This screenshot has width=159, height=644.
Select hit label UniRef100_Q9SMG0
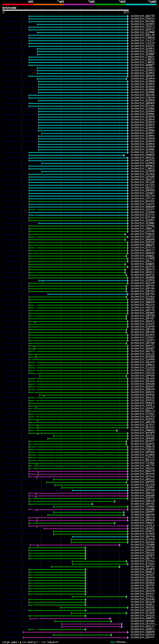pyautogui.click(x=142, y=583)
